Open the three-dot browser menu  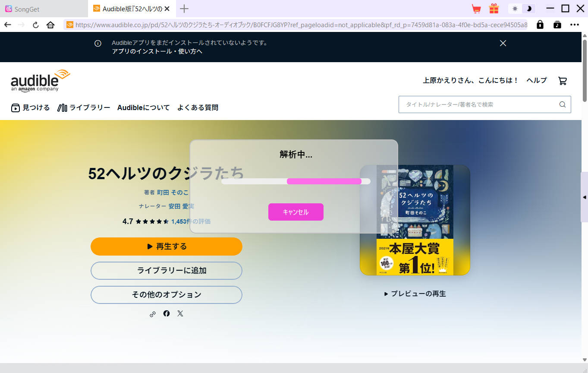coord(575,25)
